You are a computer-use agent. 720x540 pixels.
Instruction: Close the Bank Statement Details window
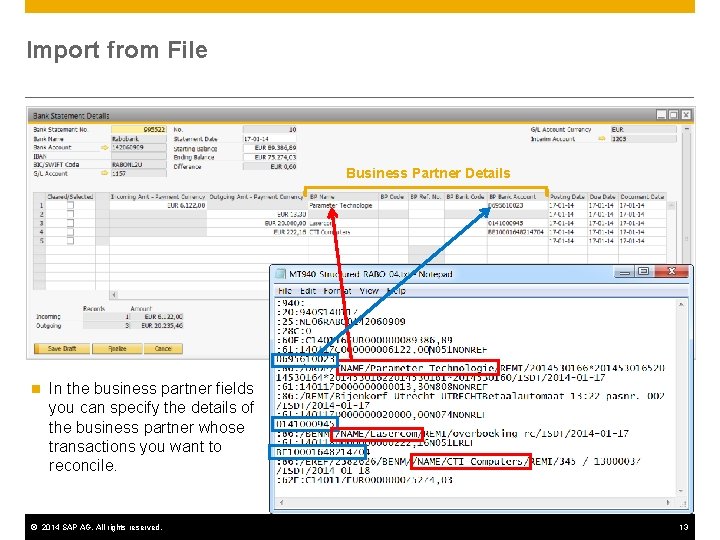tap(686, 115)
